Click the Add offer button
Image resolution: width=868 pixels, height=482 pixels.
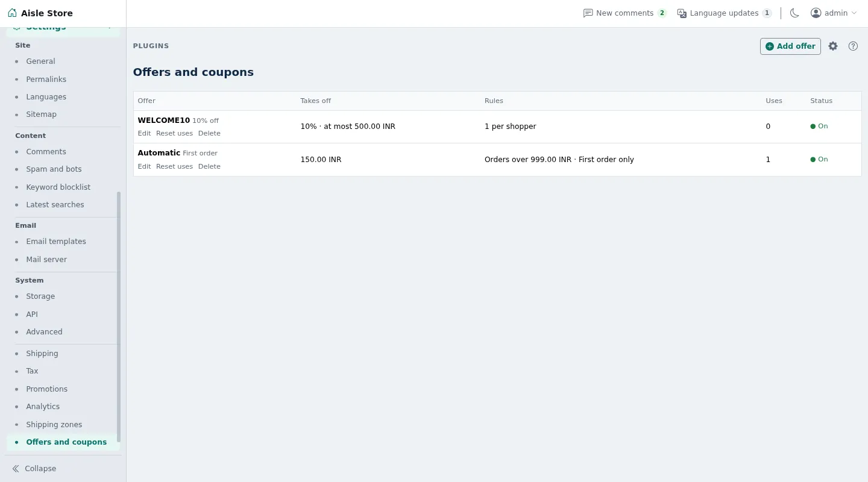(x=790, y=46)
